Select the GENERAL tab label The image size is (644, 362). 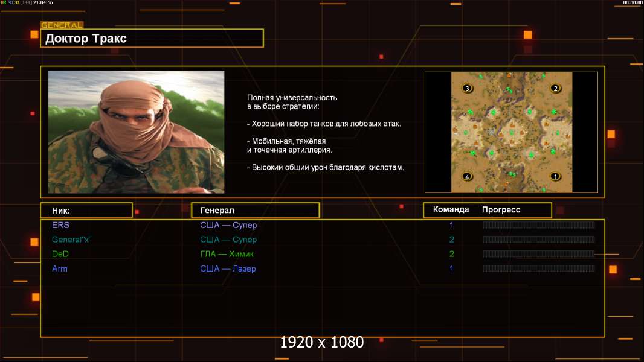click(x=62, y=25)
